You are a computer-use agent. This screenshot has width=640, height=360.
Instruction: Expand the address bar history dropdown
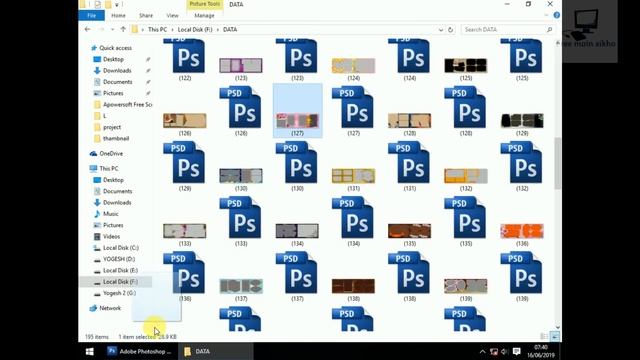(441, 30)
